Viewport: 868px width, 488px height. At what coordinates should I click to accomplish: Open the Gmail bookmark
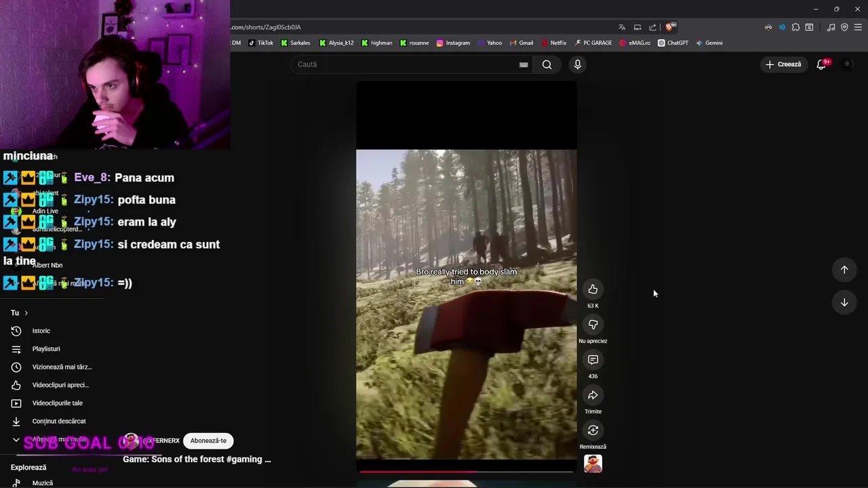[521, 43]
